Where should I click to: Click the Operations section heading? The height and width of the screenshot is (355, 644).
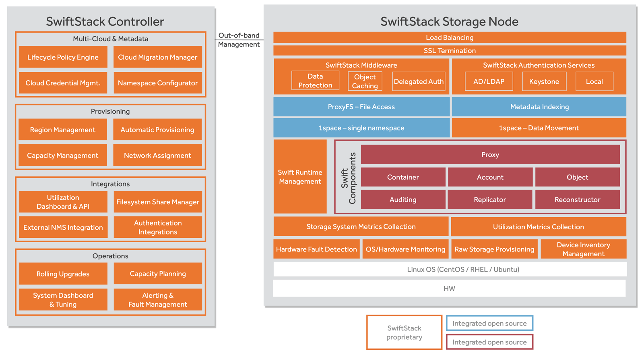point(110,256)
